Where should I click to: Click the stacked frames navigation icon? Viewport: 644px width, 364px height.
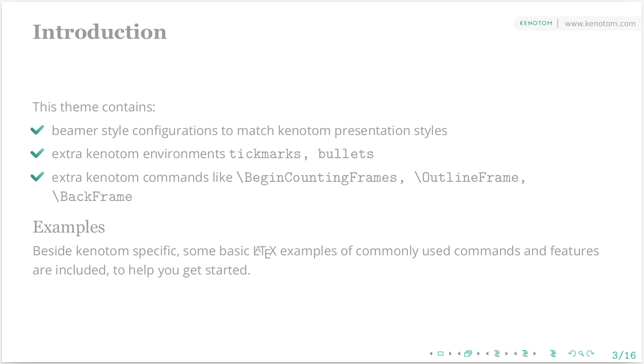pyautogui.click(x=468, y=354)
